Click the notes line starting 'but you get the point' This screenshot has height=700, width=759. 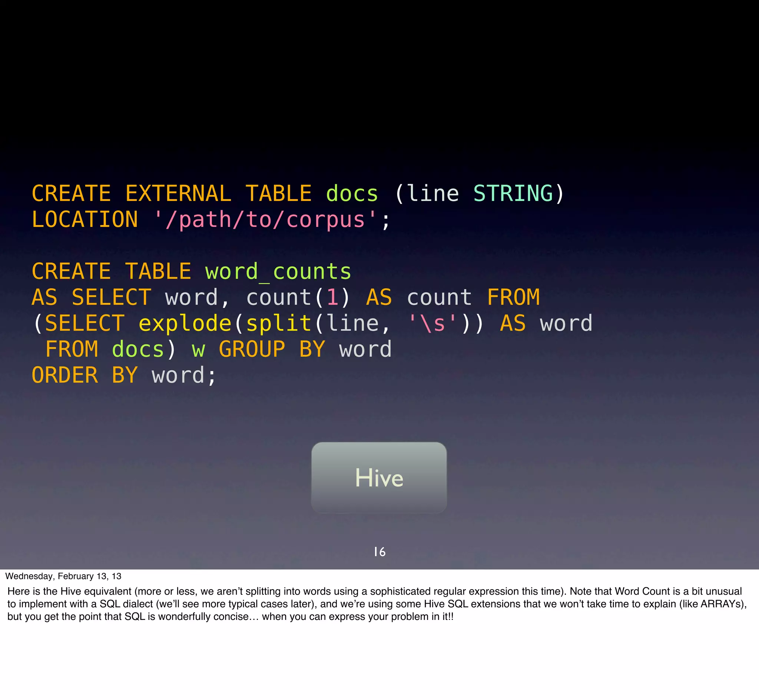click(x=230, y=616)
